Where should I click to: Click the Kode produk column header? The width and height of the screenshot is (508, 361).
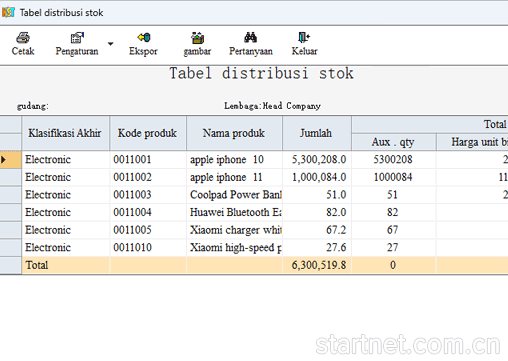148,133
